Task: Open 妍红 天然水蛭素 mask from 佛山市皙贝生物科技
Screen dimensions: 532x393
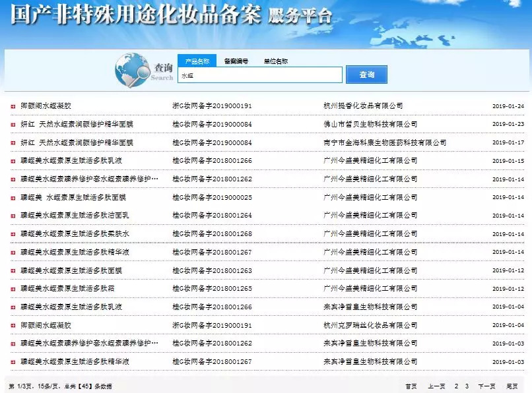Action: [77, 124]
